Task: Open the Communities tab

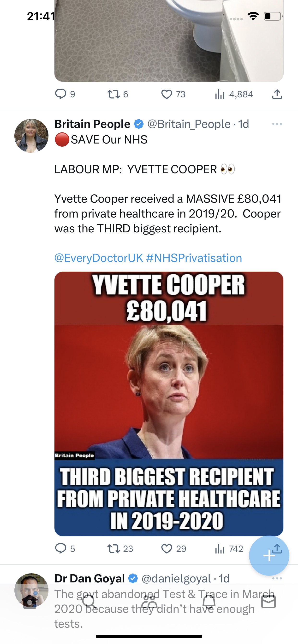Action: click(149, 602)
